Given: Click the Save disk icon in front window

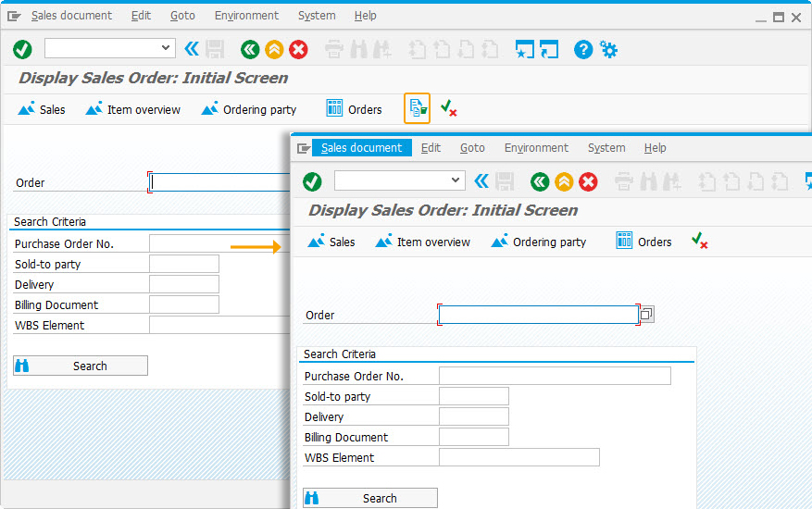Looking at the screenshot, I should (x=505, y=181).
